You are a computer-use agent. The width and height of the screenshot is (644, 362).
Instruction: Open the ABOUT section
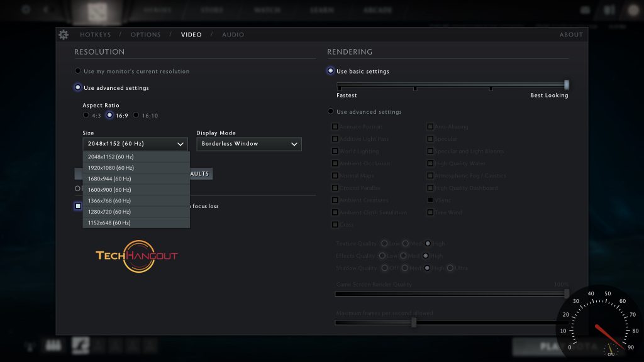pos(571,35)
